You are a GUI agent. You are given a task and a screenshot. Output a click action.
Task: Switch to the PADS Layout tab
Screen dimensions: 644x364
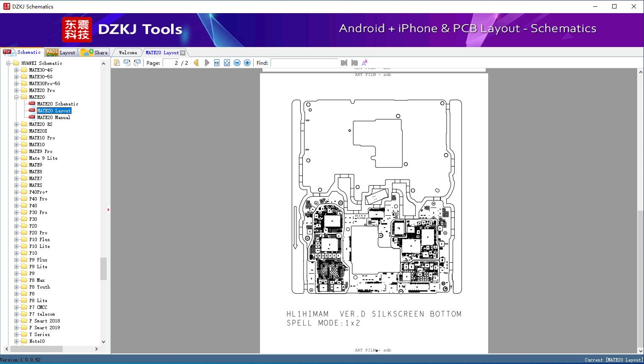click(61, 53)
